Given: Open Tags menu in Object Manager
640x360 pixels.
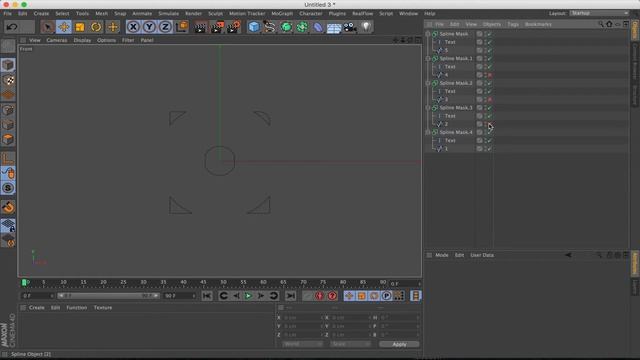Looking at the screenshot, I should coord(513,24).
